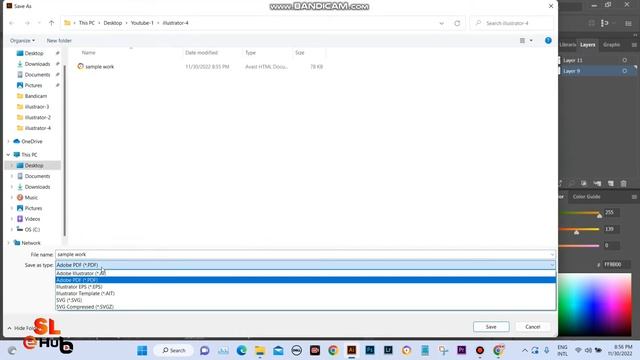Screen dimensions: 640x360
Task: Expand the OneDrive node
Action: 9,141
